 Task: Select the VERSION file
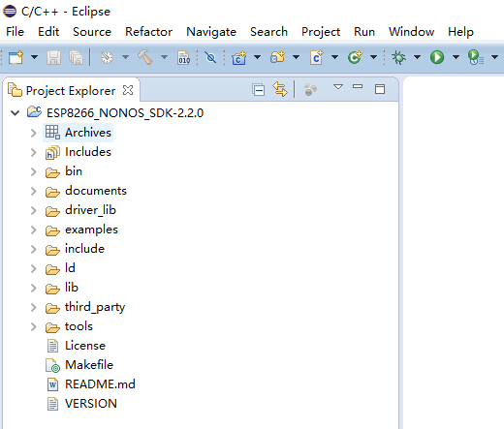pyautogui.click(x=91, y=404)
